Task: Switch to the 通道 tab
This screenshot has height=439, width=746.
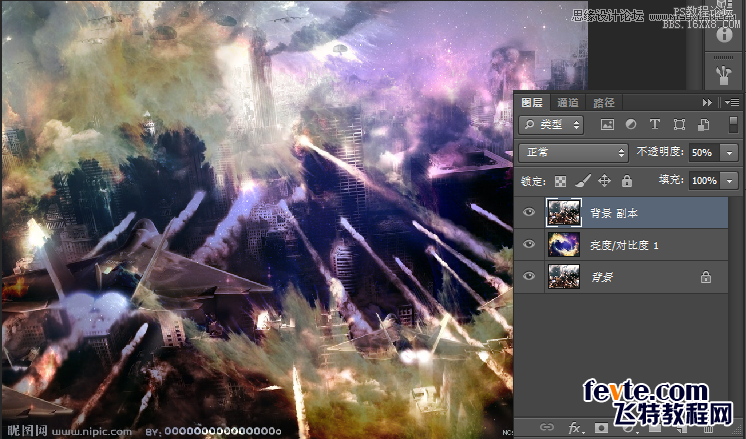Action: [x=568, y=102]
